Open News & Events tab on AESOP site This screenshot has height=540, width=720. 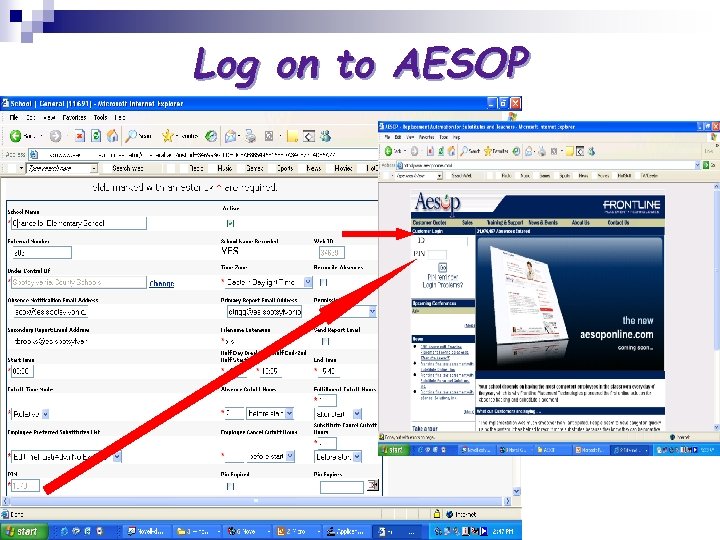point(543,222)
